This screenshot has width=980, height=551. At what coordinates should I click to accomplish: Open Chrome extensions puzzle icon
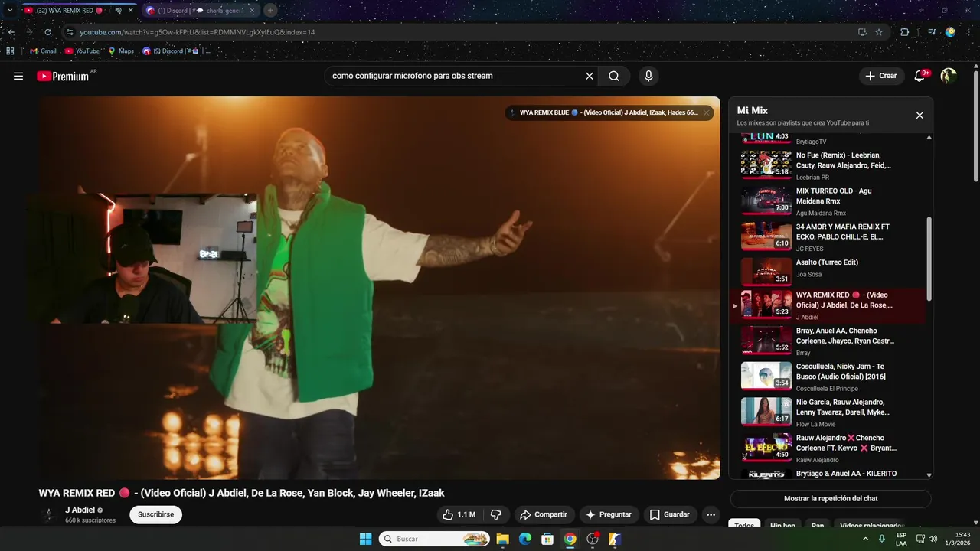click(x=905, y=32)
